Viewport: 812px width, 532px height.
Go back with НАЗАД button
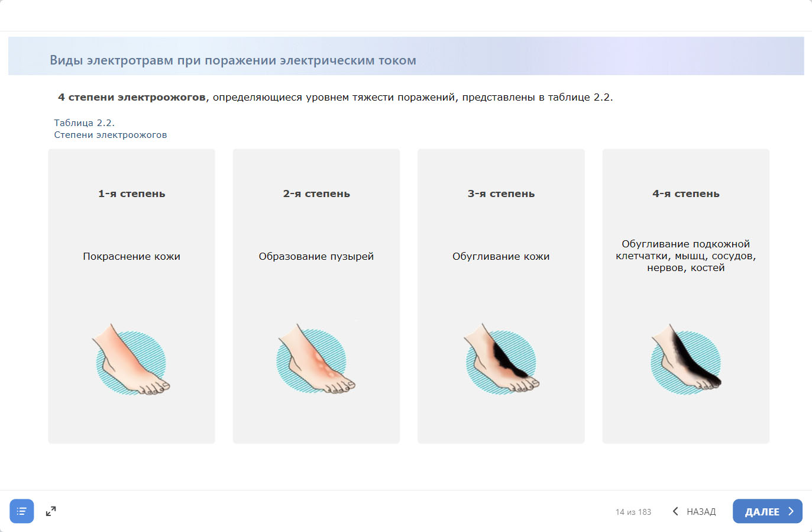click(694, 511)
